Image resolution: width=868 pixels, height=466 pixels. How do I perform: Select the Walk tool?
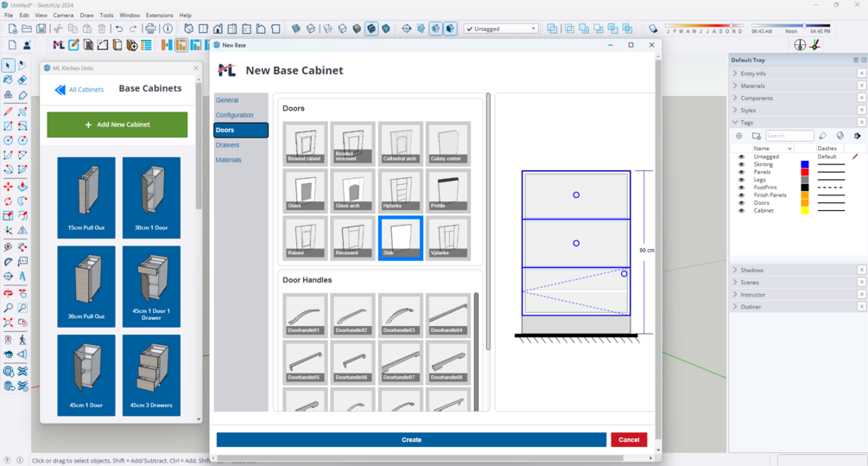22,340
